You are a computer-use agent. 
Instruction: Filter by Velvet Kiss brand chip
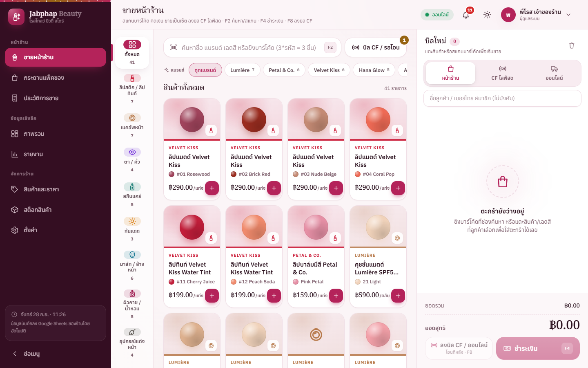(x=329, y=70)
